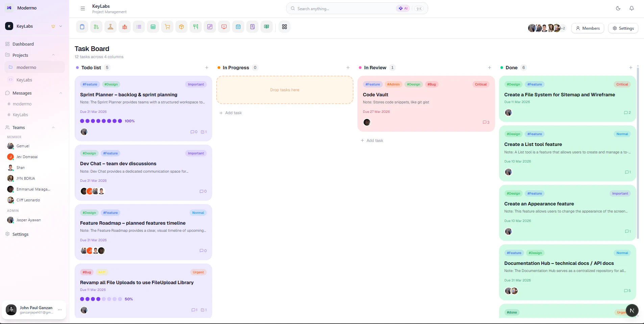Open the purple list tool icon

click(x=139, y=27)
